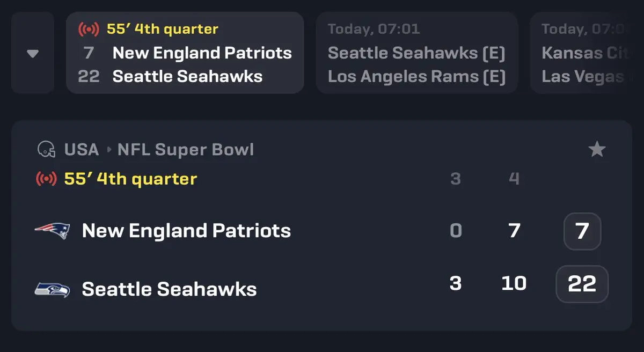
Task: Favorite the match with the star icon
Action: click(597, 150)
